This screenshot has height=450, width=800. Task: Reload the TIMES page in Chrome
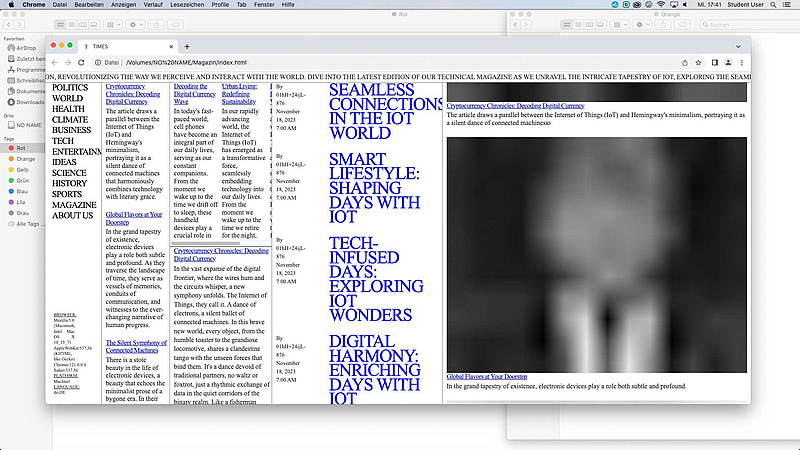pos(81,62)
